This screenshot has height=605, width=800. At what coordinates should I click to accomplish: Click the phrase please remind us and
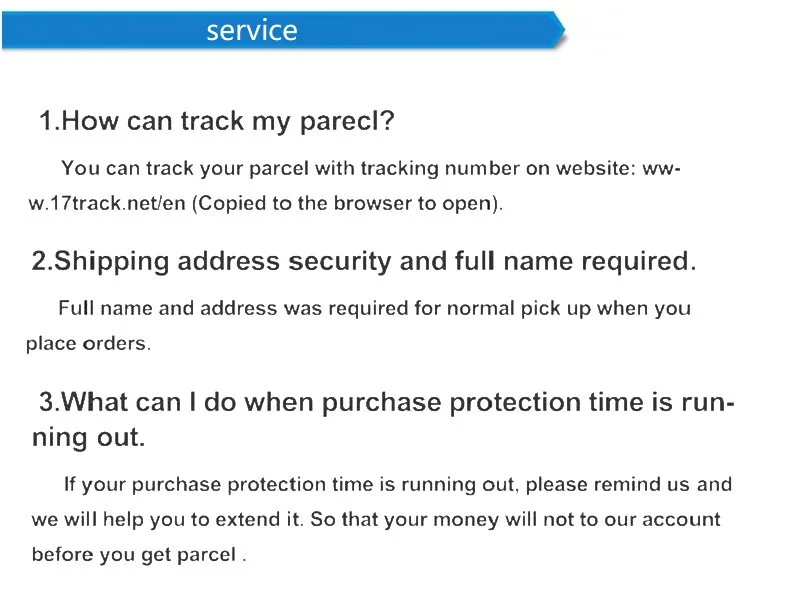[x=629, y=484]
